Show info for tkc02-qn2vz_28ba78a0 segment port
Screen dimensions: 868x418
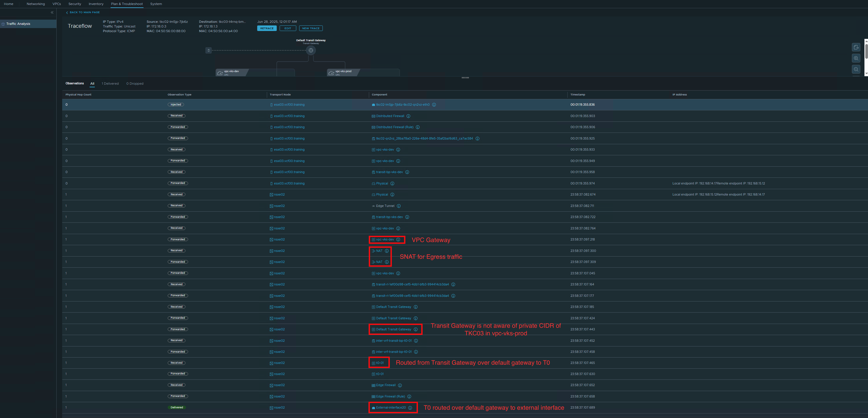(477, 138)
